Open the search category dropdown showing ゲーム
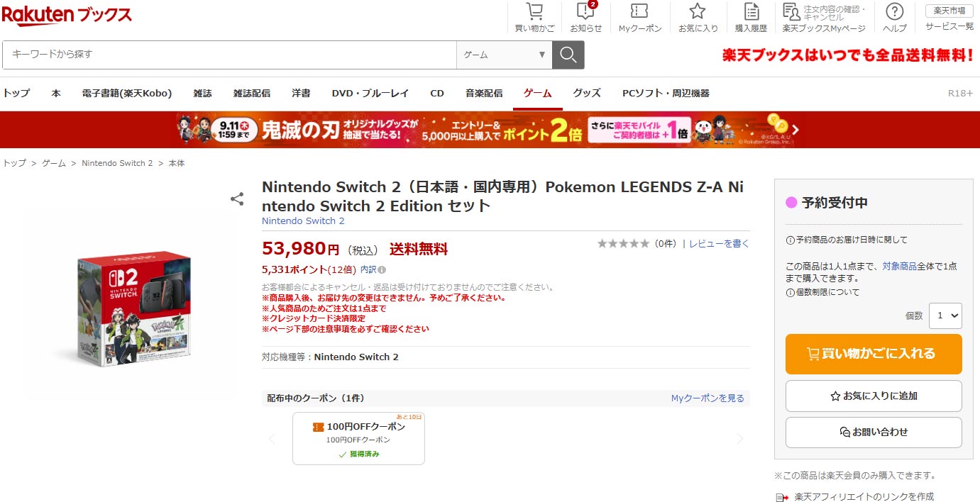Screen dimensions: 980x502 (x=504, y=55)
